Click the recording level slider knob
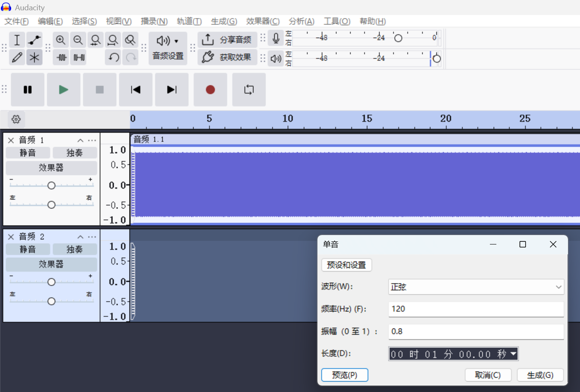 click(x=398, y=38)
